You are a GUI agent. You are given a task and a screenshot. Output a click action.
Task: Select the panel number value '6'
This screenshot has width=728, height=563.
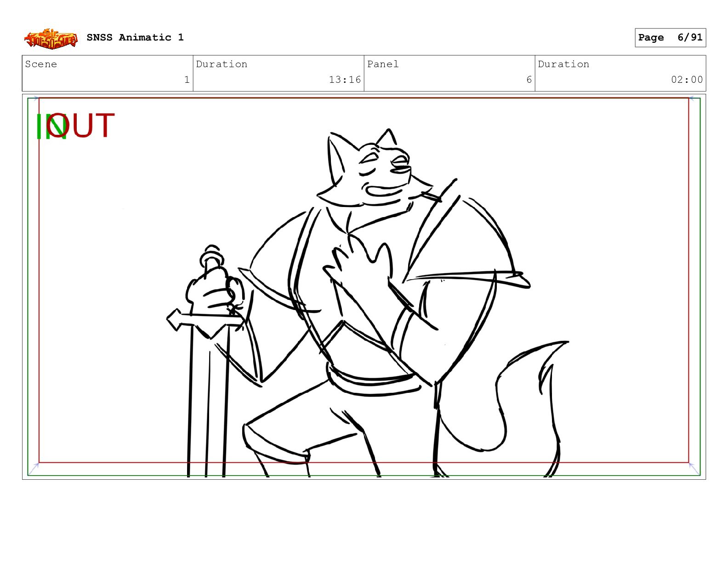(x=529, y=80)
